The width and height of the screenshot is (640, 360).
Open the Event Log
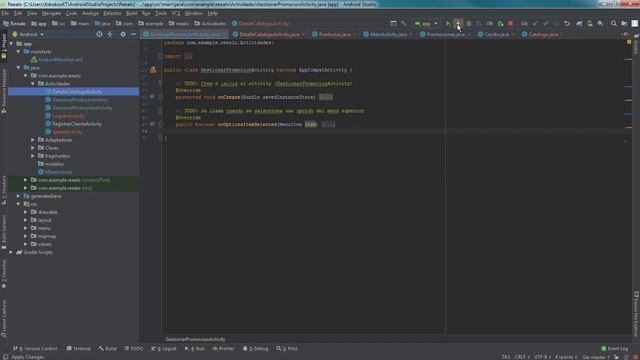pos(614,349)
